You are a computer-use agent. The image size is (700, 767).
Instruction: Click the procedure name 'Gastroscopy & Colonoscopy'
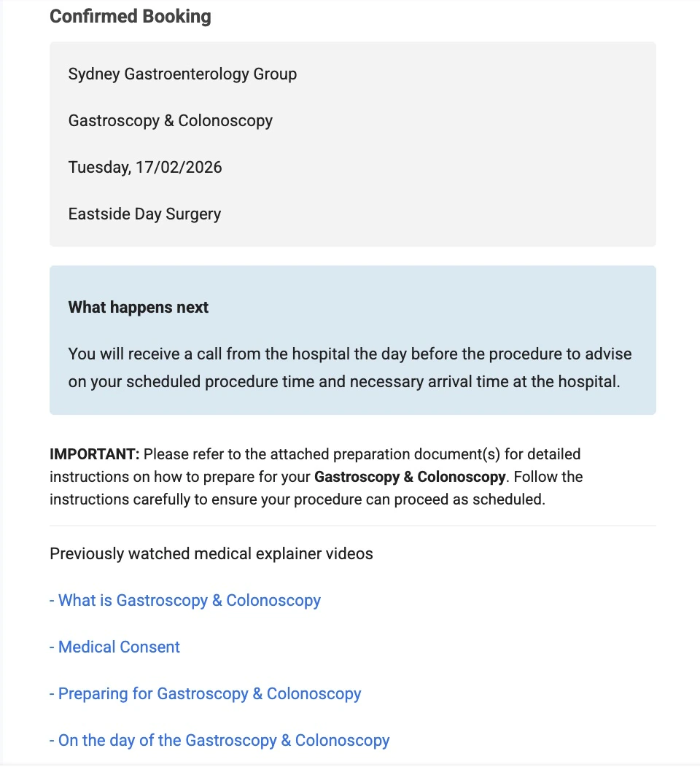point(170,120)
